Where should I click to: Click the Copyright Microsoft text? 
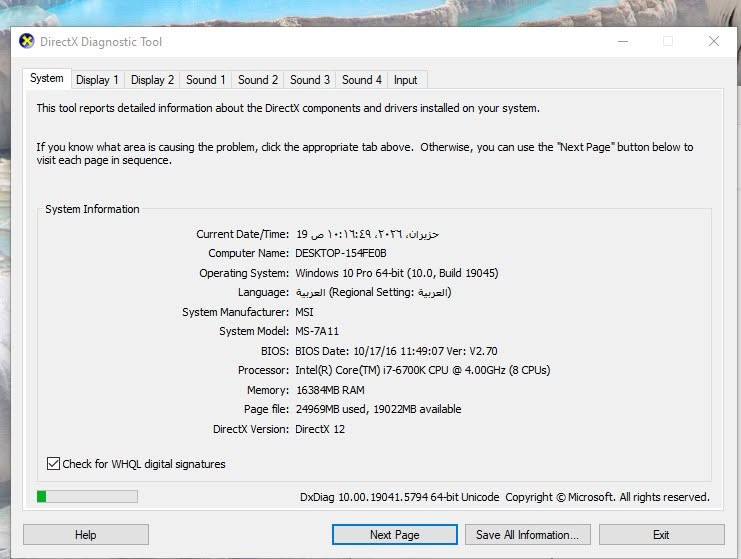pos(607,497)
